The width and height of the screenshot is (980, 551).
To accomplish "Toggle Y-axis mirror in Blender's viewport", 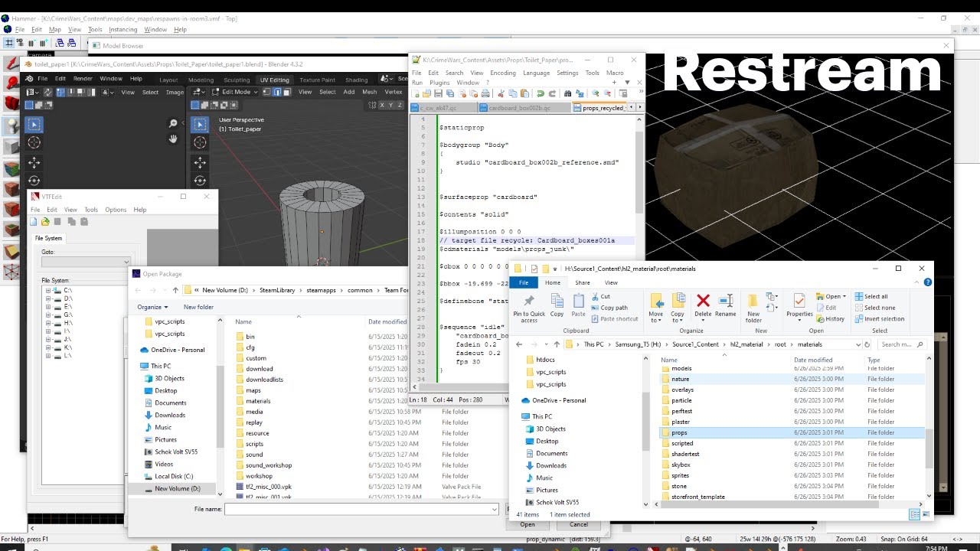I will pos(390,105).
